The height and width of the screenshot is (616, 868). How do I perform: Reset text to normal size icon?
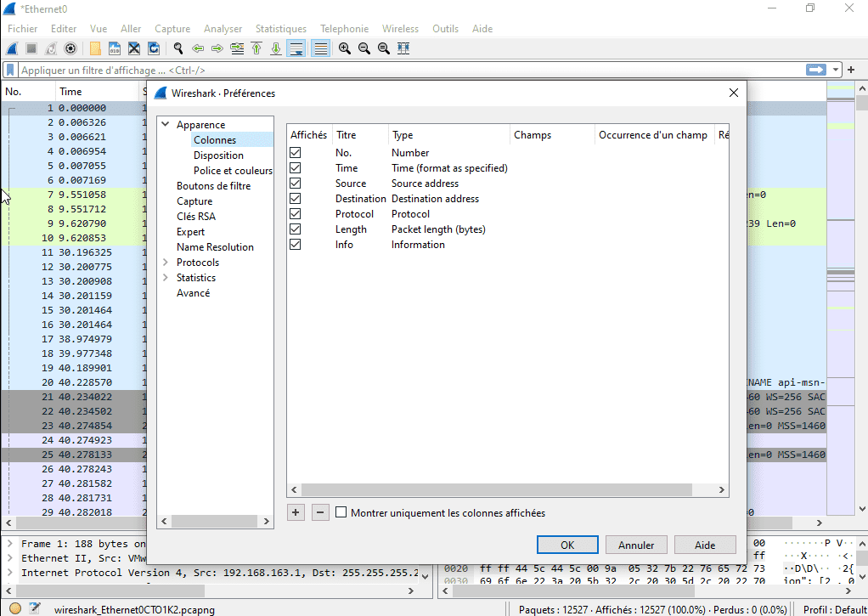click(x=383, y=48)
